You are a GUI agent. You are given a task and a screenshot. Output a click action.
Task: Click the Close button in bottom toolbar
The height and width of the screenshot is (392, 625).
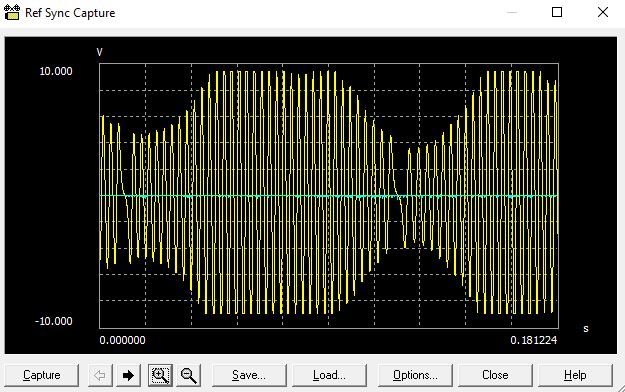[495, 375]
